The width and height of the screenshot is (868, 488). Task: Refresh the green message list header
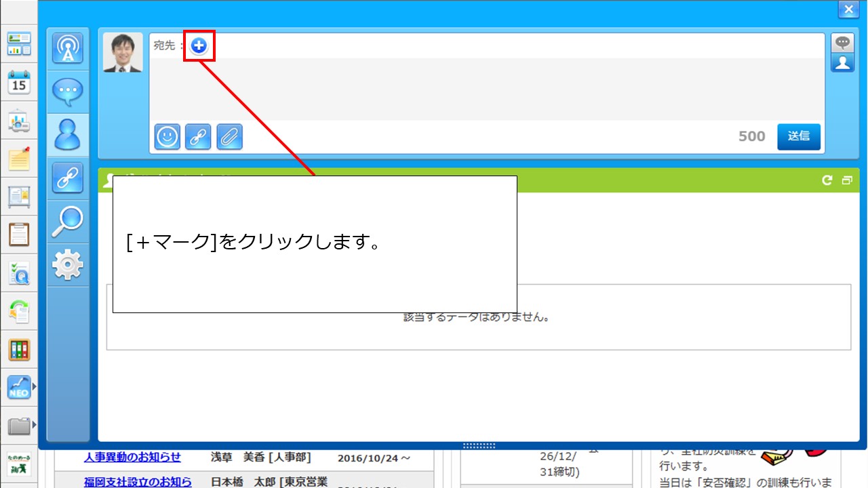(827, 180)
